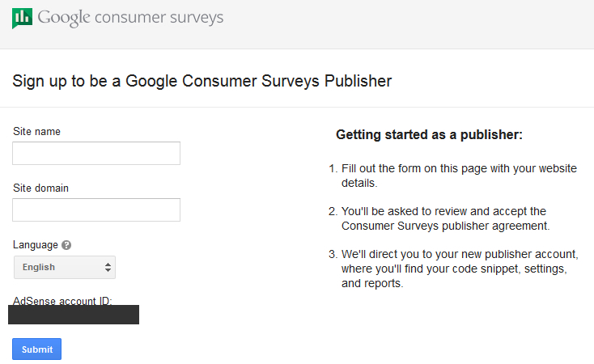The image size is (594, 364).
Task: Click the word "English" in the language selector
Action: point(39,267)
